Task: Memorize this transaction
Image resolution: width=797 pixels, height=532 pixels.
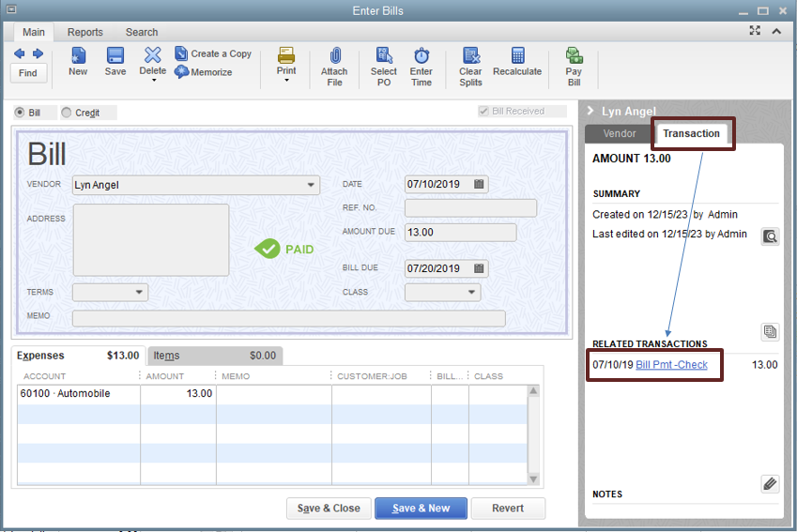Action: click(204, 72)
